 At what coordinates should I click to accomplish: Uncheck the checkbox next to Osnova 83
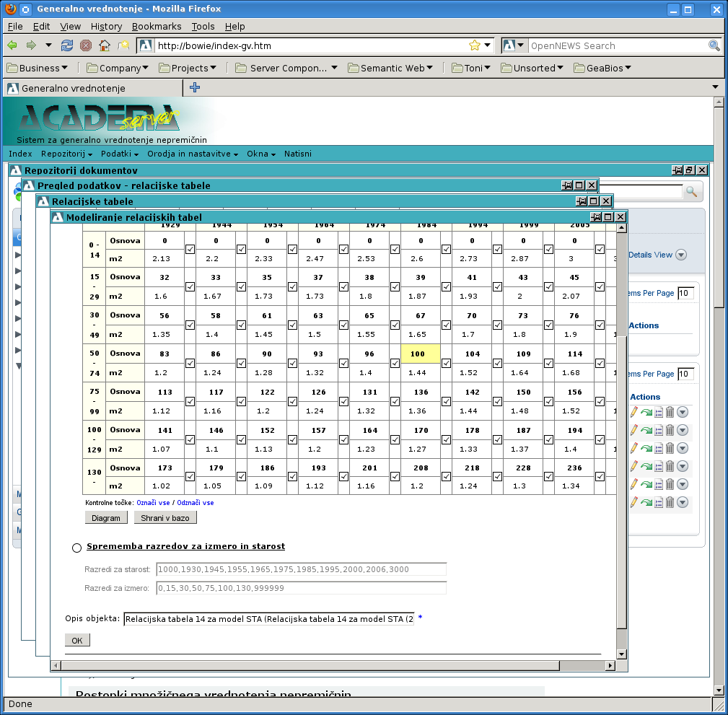pos(190,363)
